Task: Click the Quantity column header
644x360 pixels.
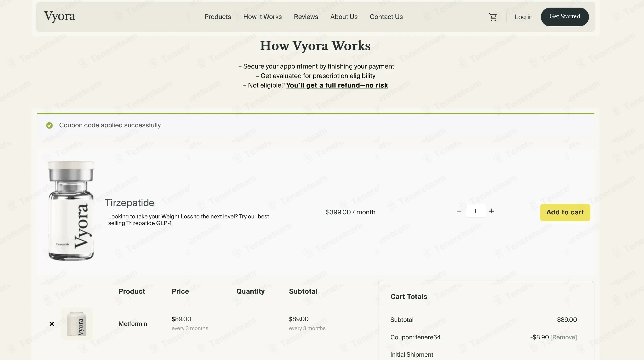Action: (250, 291)
